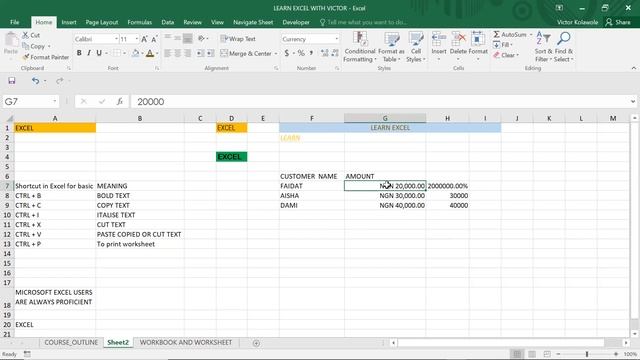The image size is (640, 360).
Task: Toggle Bold formatting
Action: [79, 53]
